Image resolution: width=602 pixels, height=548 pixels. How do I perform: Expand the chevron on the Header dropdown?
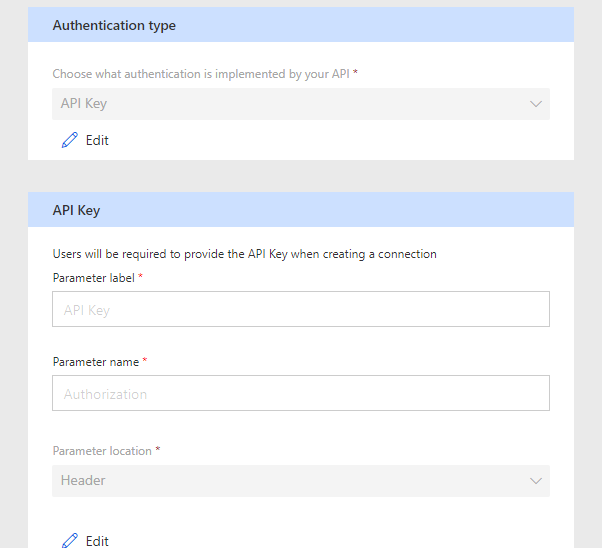coord(536,481)
